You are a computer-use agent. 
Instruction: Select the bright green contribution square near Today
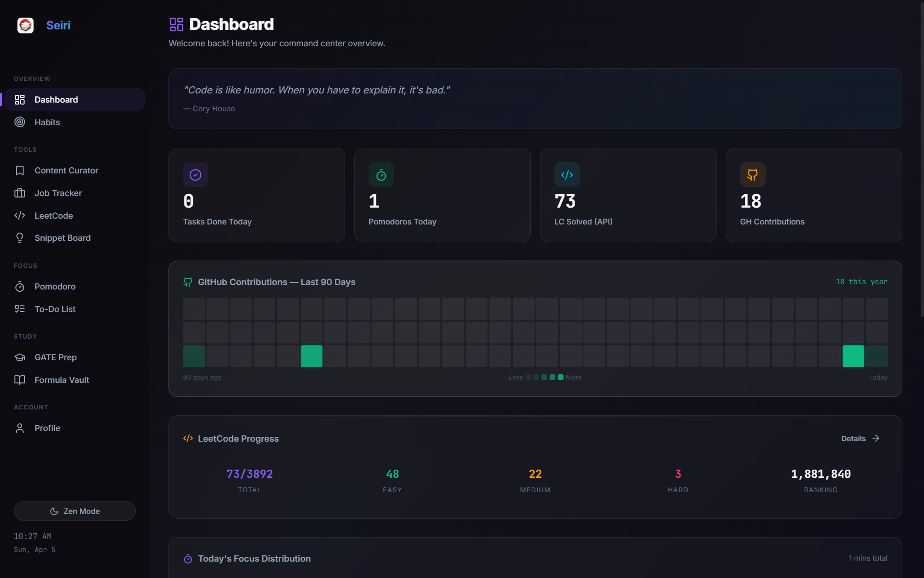coord(853,356)
